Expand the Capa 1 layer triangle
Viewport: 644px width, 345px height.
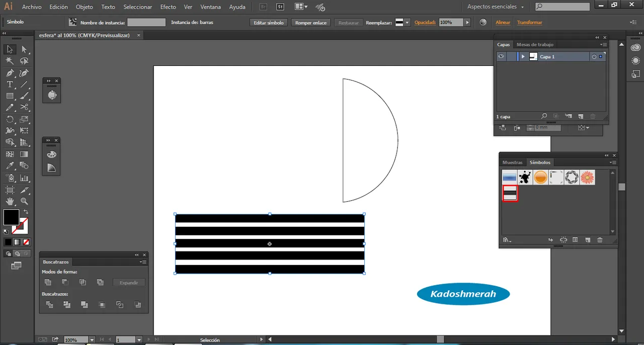pos(523,57)
